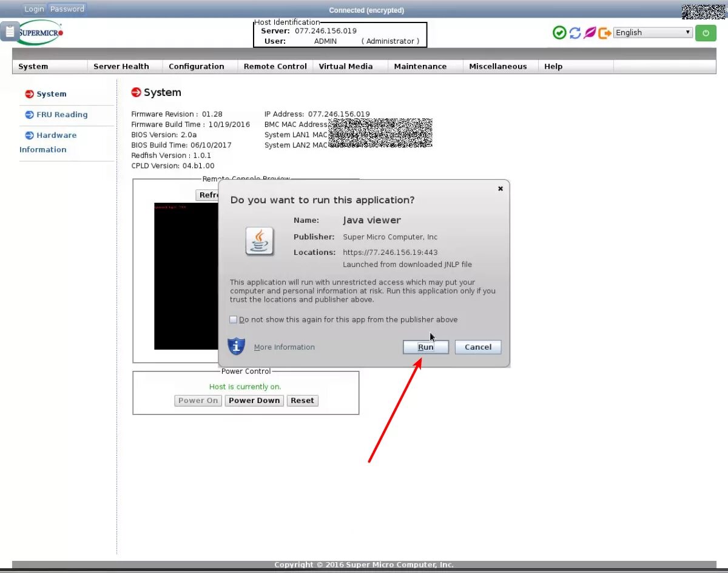Close the run application dialog with the X
The image size is (728, 573).
click(500, 188)
